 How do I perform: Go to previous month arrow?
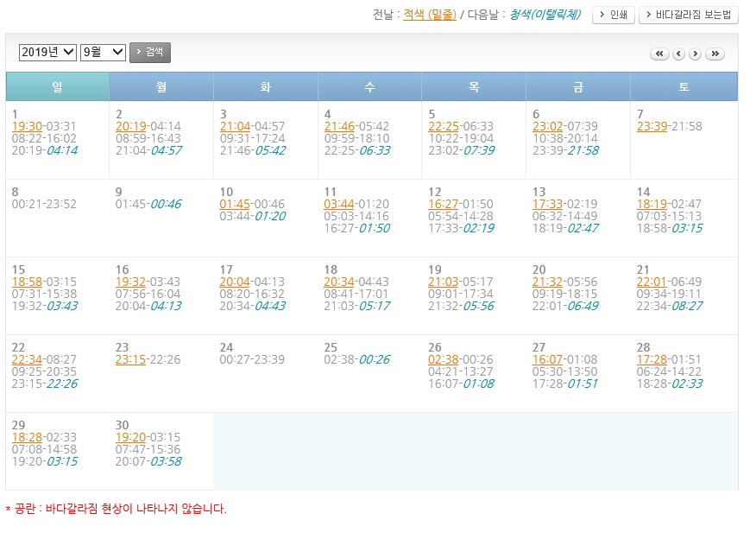point(678,54)
